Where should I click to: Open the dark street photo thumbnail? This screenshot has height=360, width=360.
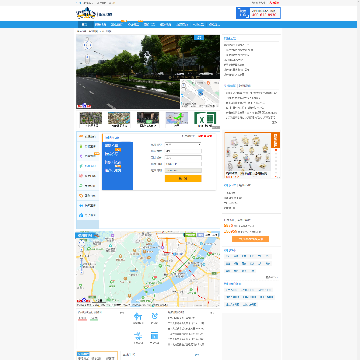click(148, 119)
